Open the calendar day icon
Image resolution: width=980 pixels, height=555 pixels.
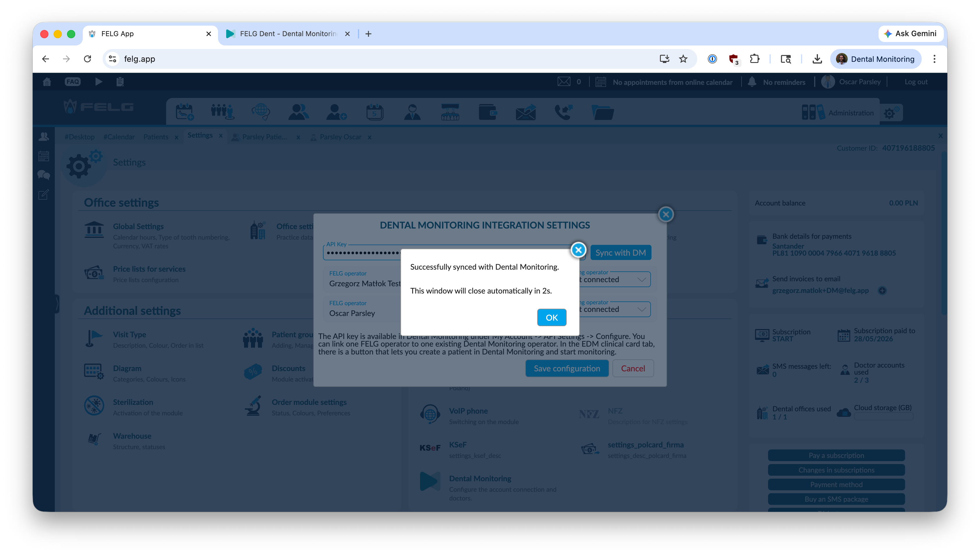point(374,112)
